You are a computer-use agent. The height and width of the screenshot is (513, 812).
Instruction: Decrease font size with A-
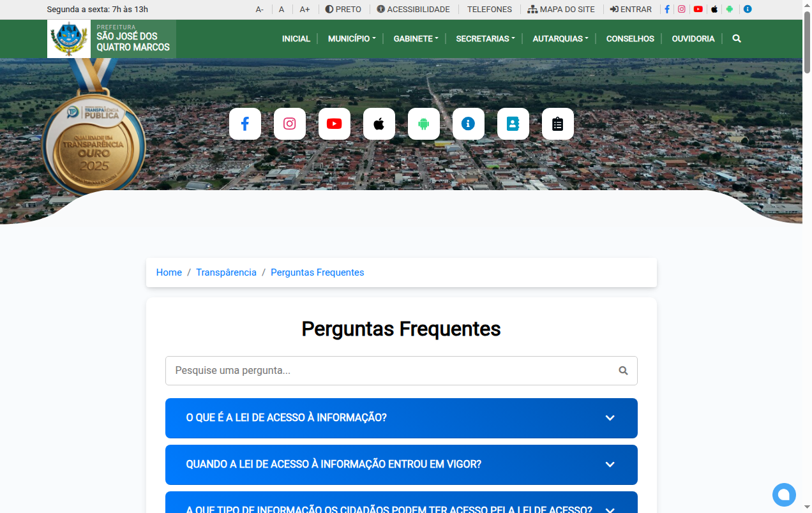tap(260, 10)
